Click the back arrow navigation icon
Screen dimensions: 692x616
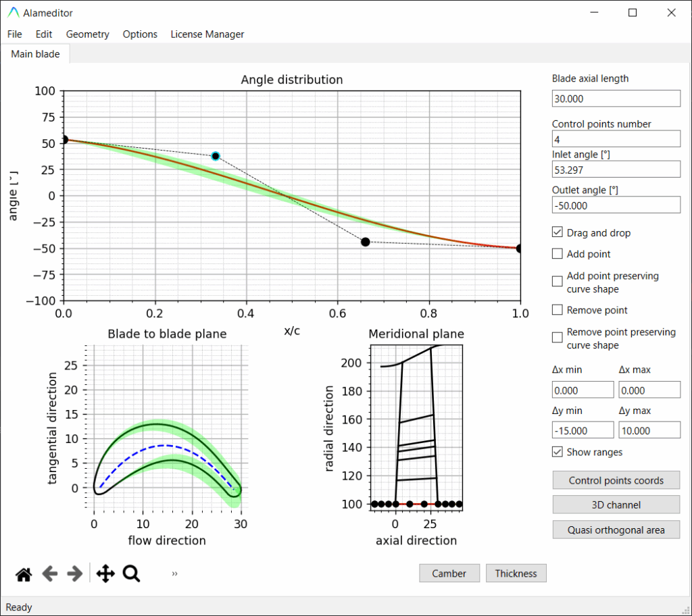[x=49, y=574]
